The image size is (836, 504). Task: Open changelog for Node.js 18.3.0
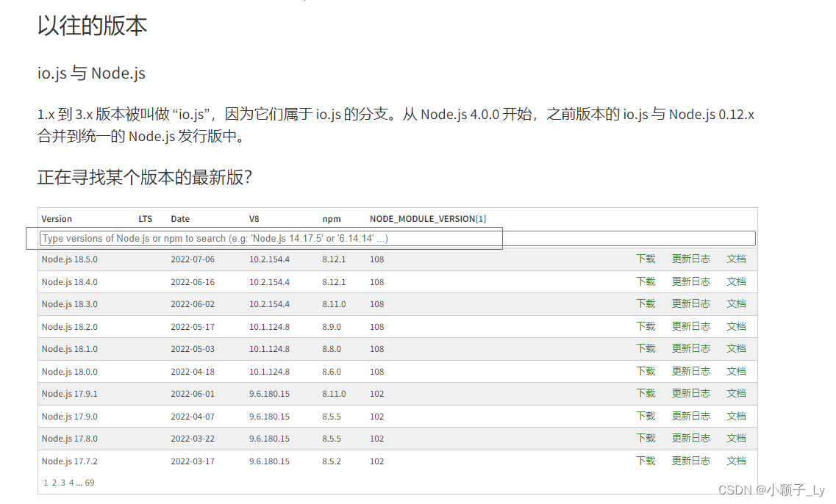691,303
